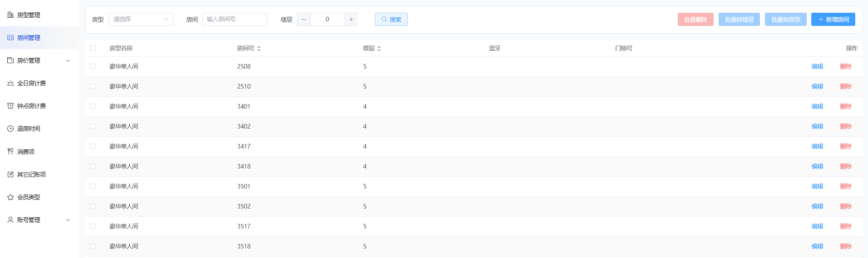This screenshot has width=868, height=258.
Task: Check the row for room 2510
Action: click(x=93, y=86)
